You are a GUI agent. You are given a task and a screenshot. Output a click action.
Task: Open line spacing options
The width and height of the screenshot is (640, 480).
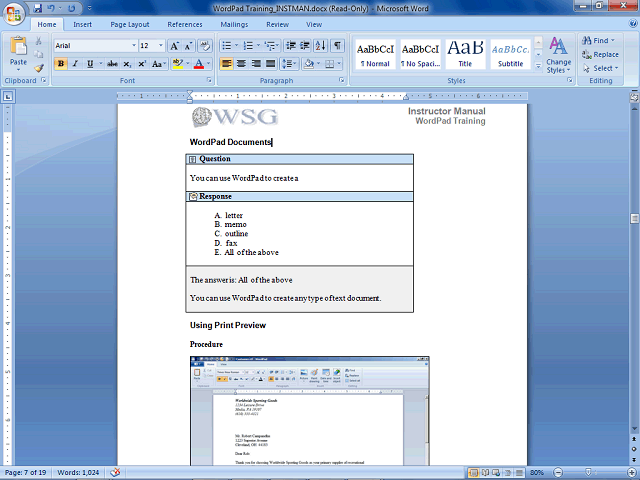[x=289, y=64]
